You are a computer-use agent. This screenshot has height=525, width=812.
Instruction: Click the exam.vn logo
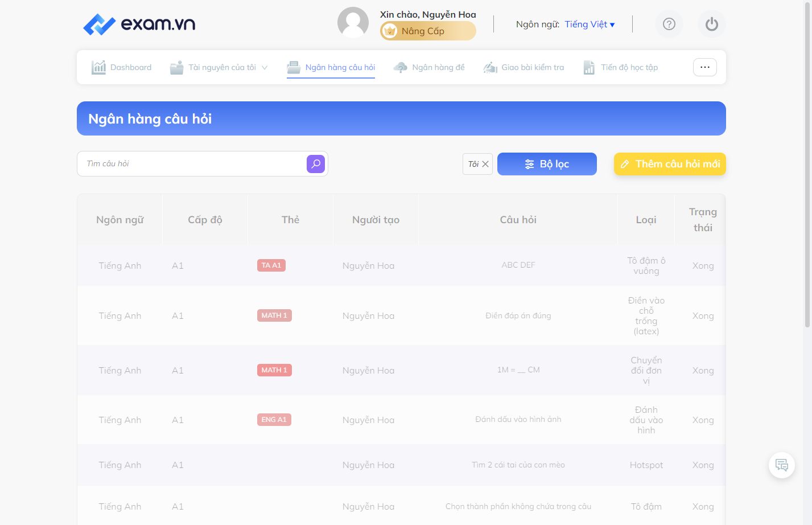(x=139, y=24)
